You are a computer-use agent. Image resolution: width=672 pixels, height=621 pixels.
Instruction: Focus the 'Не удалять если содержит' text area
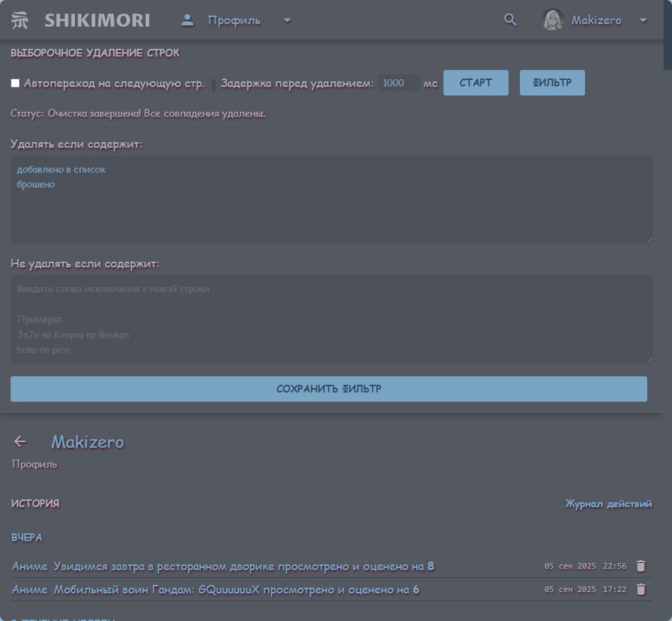click(331, 319)
